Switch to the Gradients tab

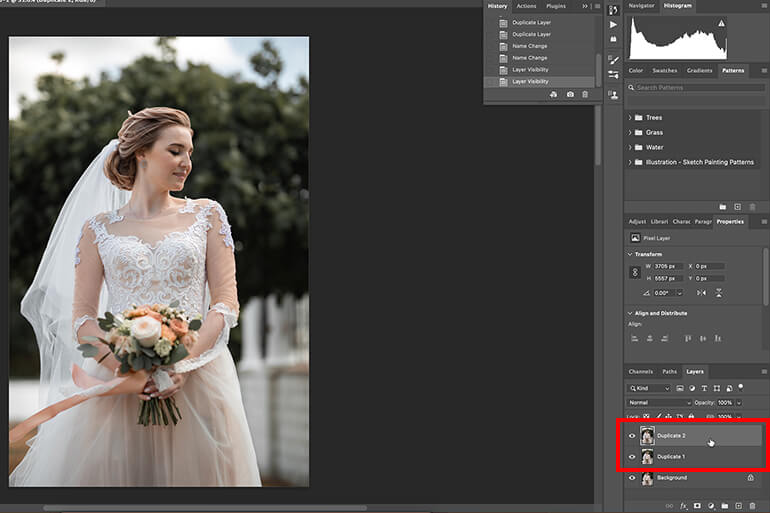tap(699, 70)
